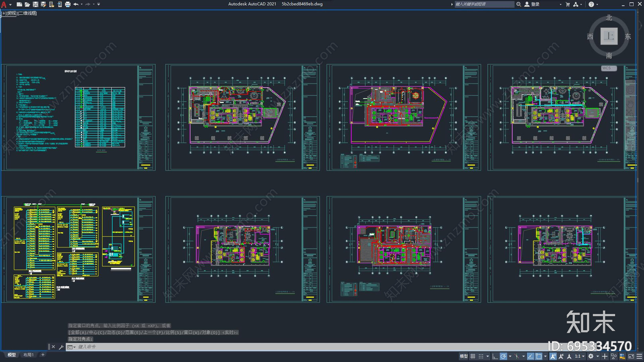Open the 二维线框 visual style menu

[x=27, y=13]
